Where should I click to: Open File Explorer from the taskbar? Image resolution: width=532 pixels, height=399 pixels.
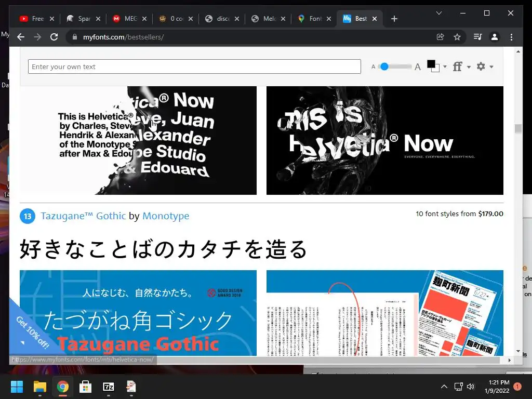tap(39, 387)
